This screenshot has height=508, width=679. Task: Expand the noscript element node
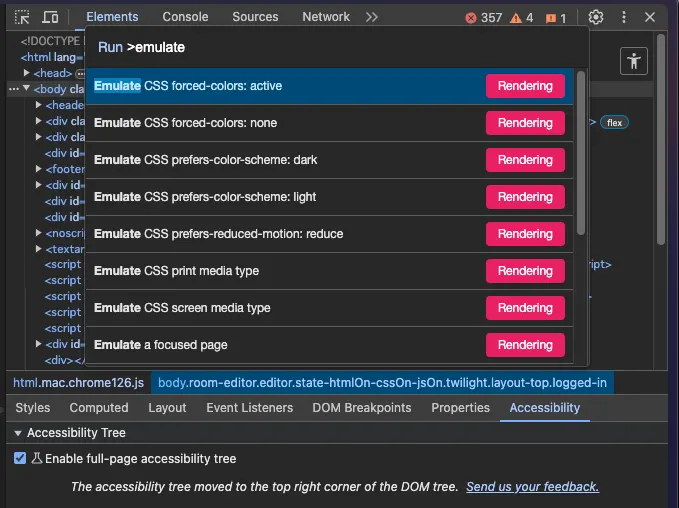tap(39, 233)
